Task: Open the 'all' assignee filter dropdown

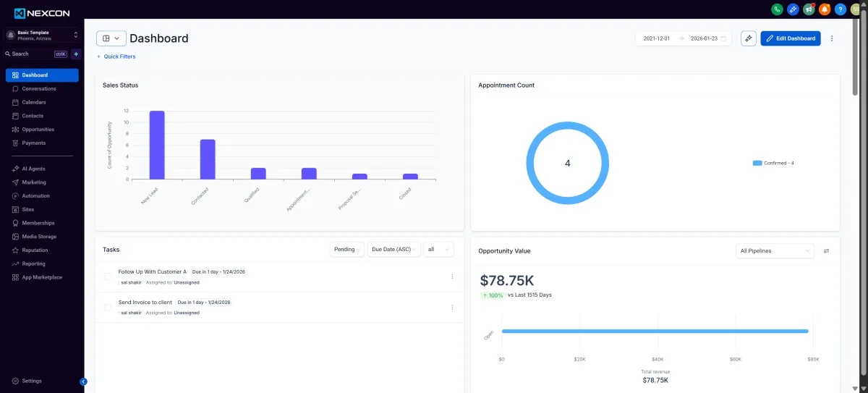Action: pos(438,249)
